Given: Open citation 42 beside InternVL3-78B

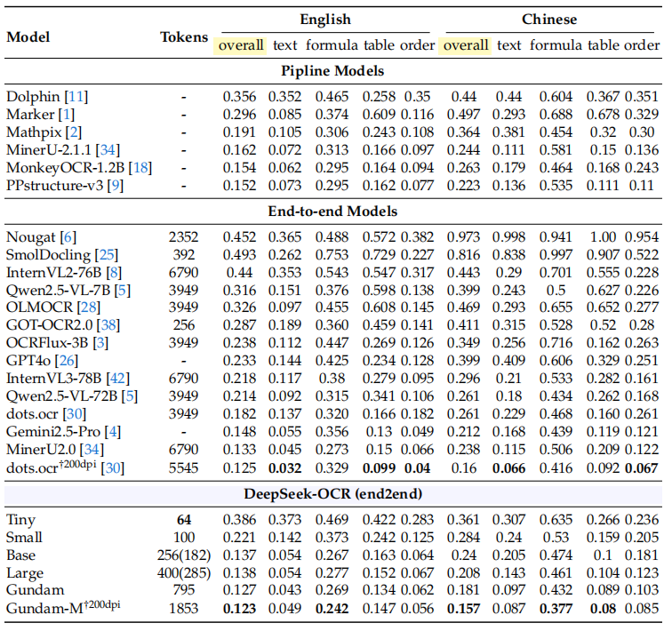Looking at the screenshot, I should (x=118, y=379).
